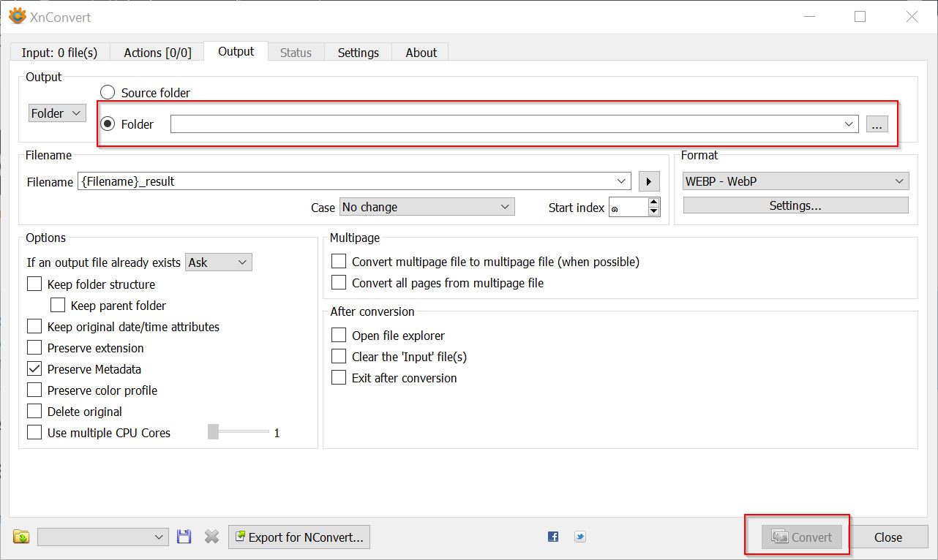Image resolution: width=938 pixels, height=560 pixels.
Task: Select the Output tab
Action: [236, 51]
